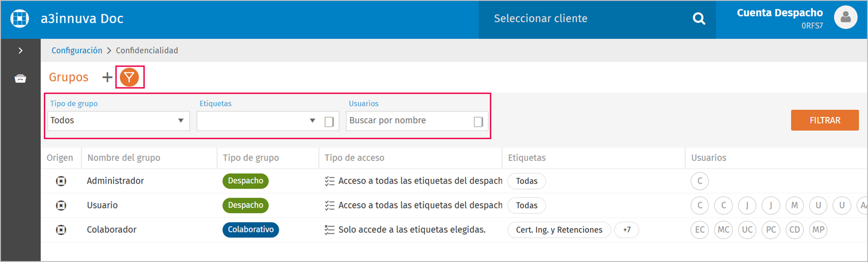Image resolution: width=868 pixels, height=262 pixels.
Task: Click Etiquetas column header
Action: tap(527, 158)
